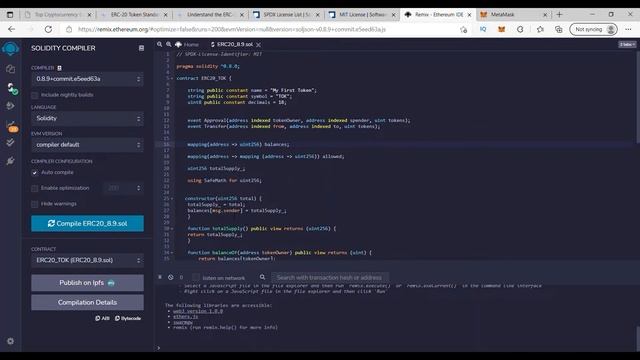Open the Deploy & run transactions icon
The height and width of the screenshot is (360, 640).
point(11,106)
